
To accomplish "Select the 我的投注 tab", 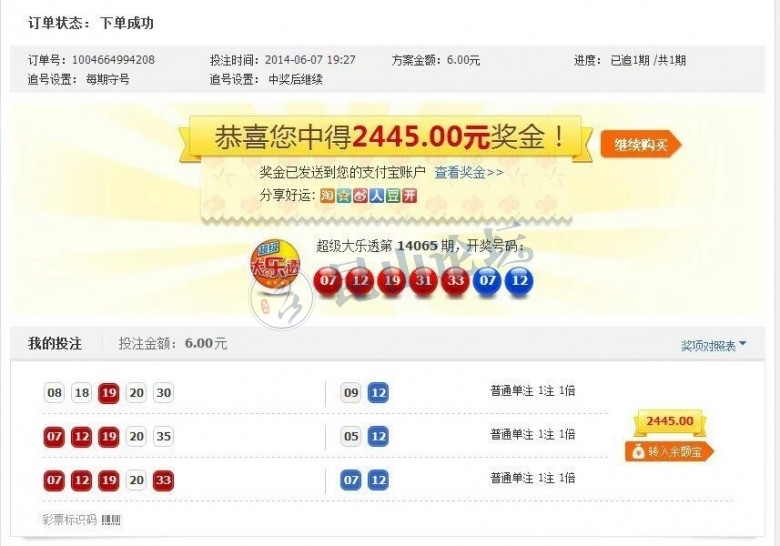I will (x=55, y=344).
